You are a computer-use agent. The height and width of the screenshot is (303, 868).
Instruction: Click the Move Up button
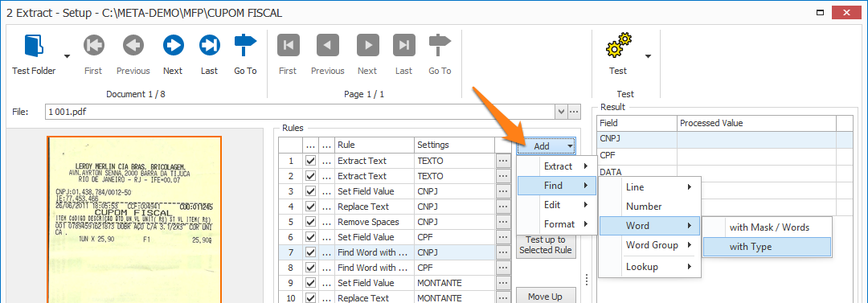[x=546, y=296]
